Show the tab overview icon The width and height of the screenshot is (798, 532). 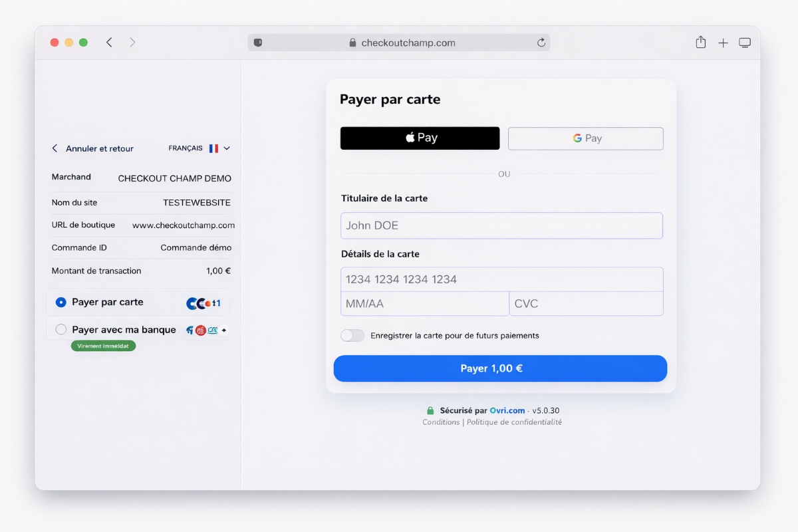pos(745,43)
